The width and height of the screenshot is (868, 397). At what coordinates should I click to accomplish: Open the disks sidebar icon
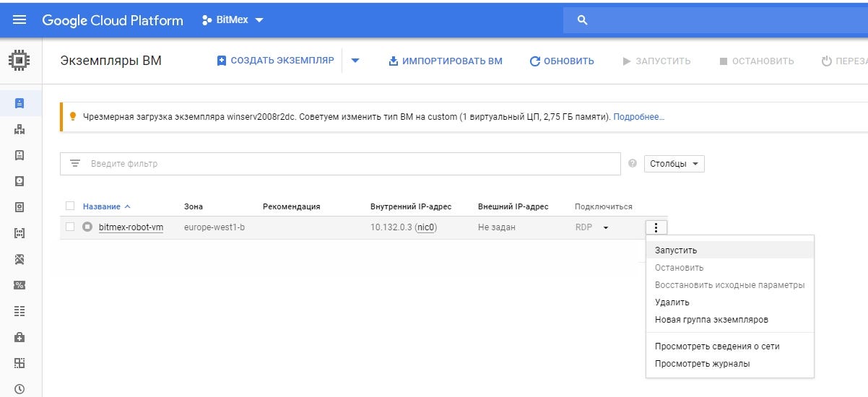(x=19, y=181)
